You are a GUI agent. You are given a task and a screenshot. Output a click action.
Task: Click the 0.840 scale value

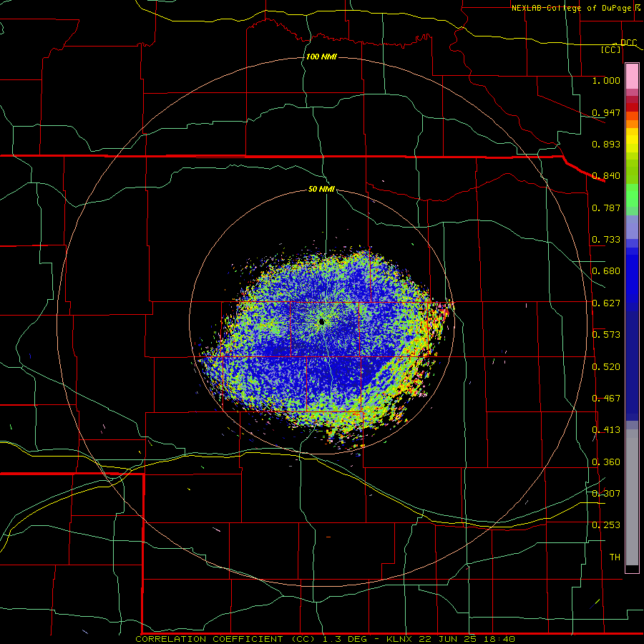pyautogui.click(x=606, y=176)
